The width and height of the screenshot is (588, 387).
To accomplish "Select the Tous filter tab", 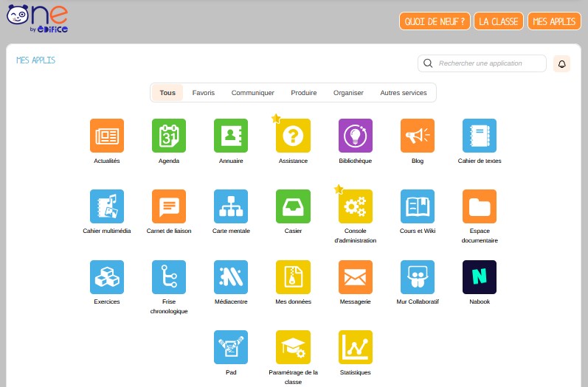I will click(167, 93).
